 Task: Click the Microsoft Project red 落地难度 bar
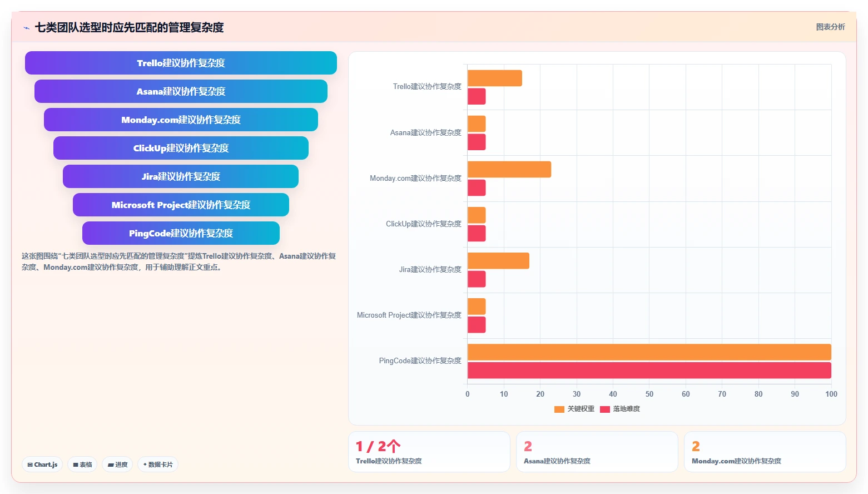click(x=477, y=324)
